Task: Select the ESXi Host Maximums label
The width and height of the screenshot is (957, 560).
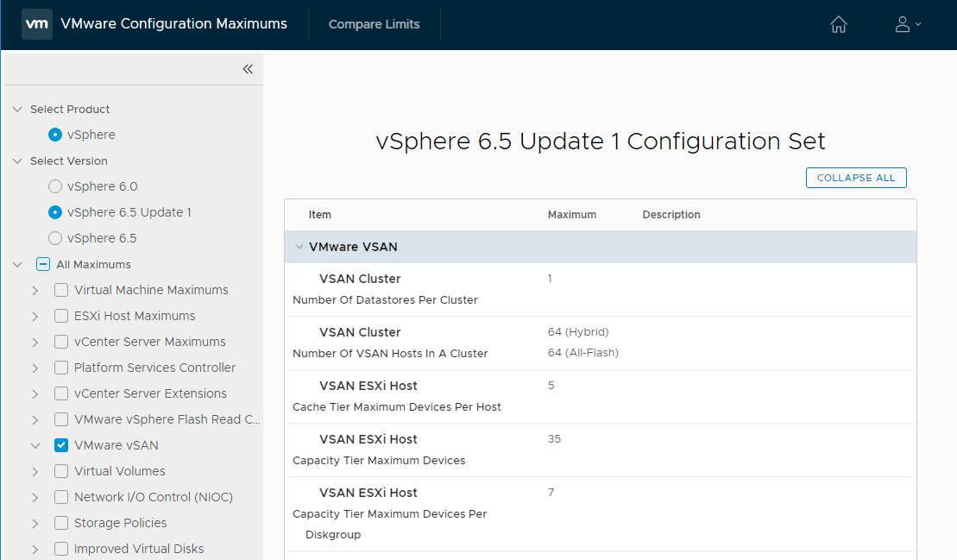Action: tap(135, 316)
